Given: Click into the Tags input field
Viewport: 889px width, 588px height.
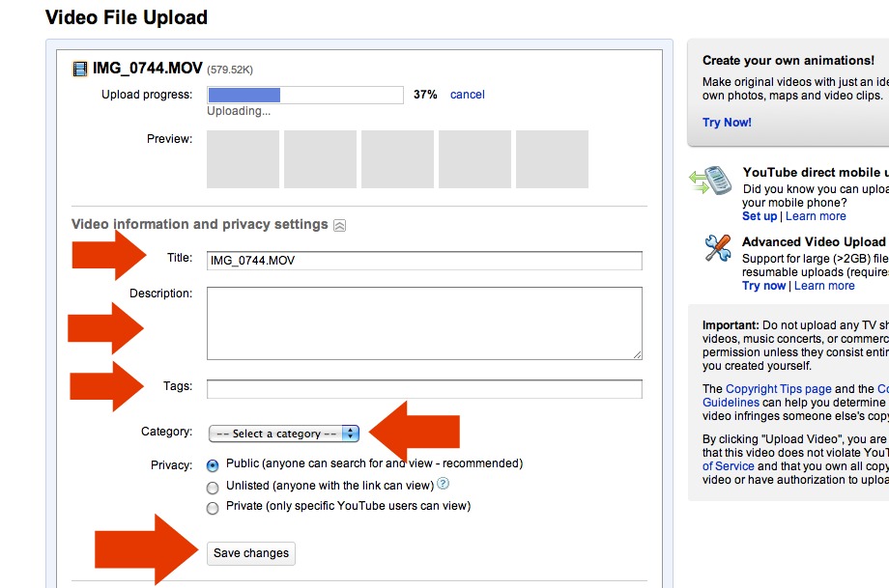Looking at the screenshot, I should coord(424,389).
